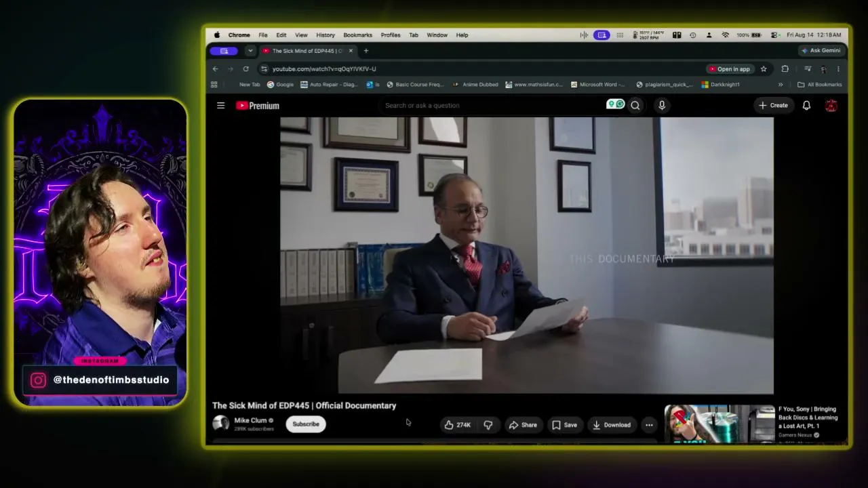Open the Darkknight1 bookmark
The image size is (868, 488).
click(x=721, y=85)
